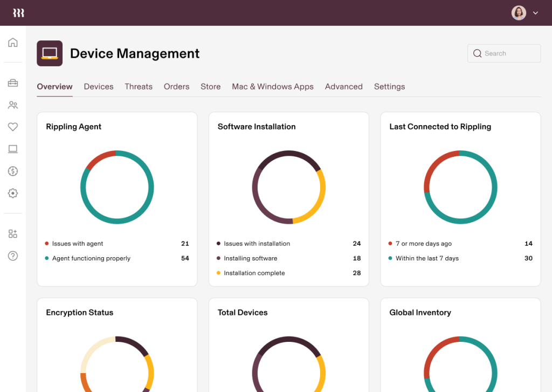552x392 pixels.
Task: Select the Advanced tab
Action: coord(343,86)
